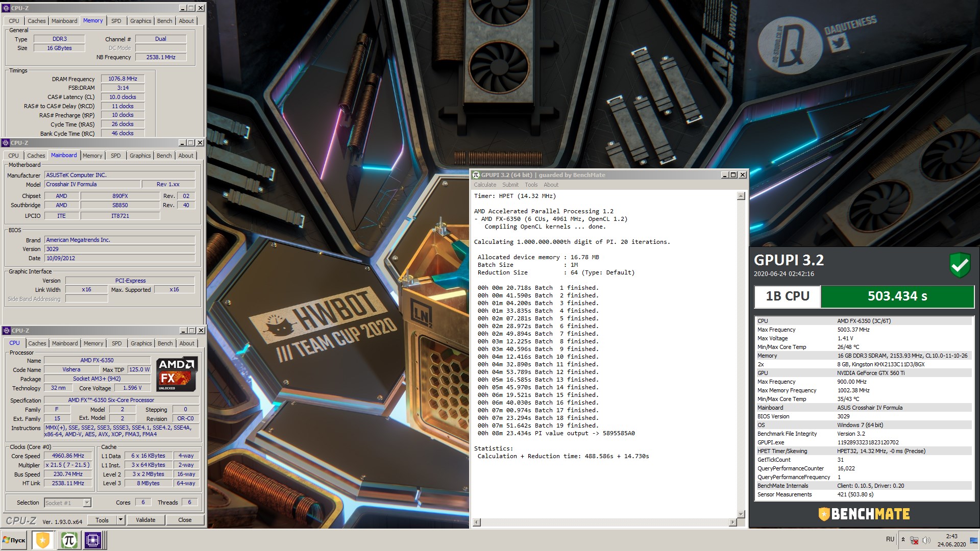Click the BIOS version field 3029
980x551 pixels.
pyautogui.click(x=119, y=249)
